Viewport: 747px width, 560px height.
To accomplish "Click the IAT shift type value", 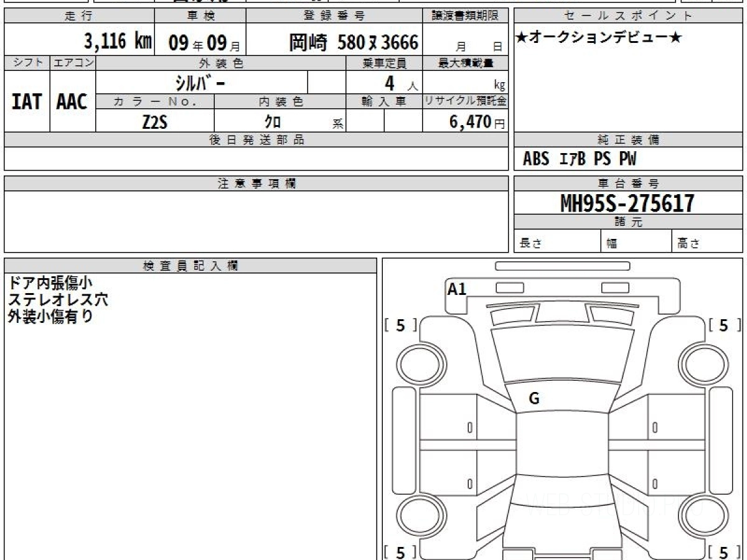I will click(27, 102).
